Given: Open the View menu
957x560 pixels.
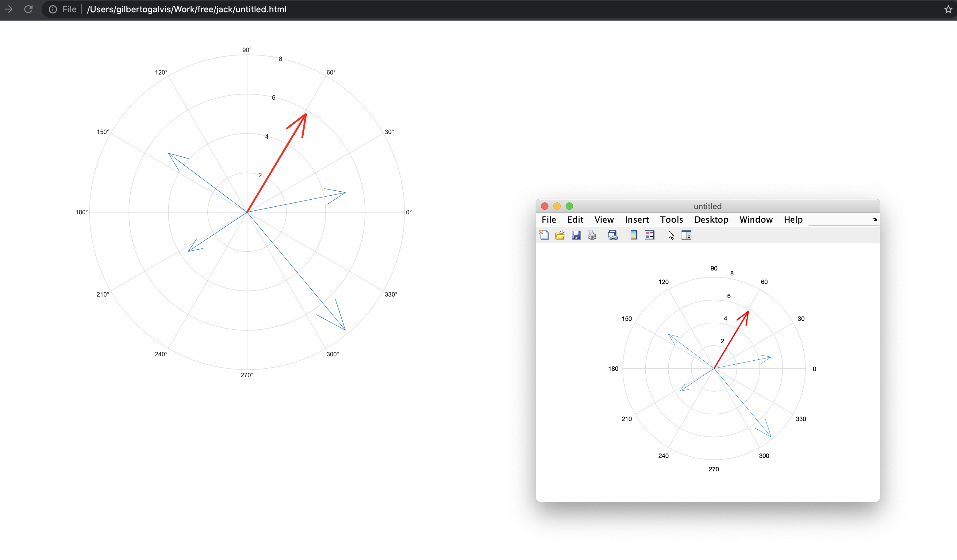Looking at the screenshot, I should click(604, 220).
